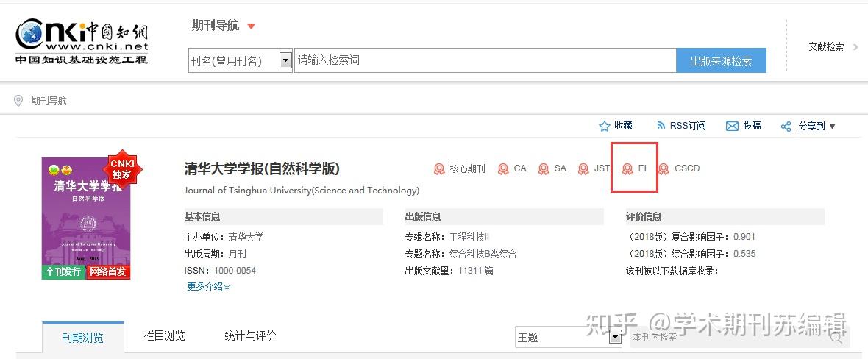Click the SA medal badge icon
The height and width of the screenshot is (359, 868).
click(544, 169)
